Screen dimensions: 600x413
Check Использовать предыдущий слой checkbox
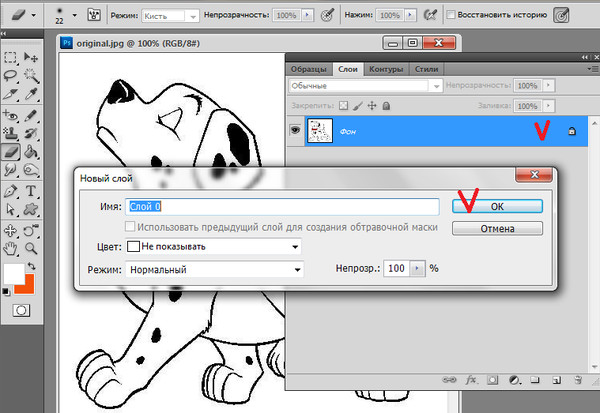pos(130,227)
